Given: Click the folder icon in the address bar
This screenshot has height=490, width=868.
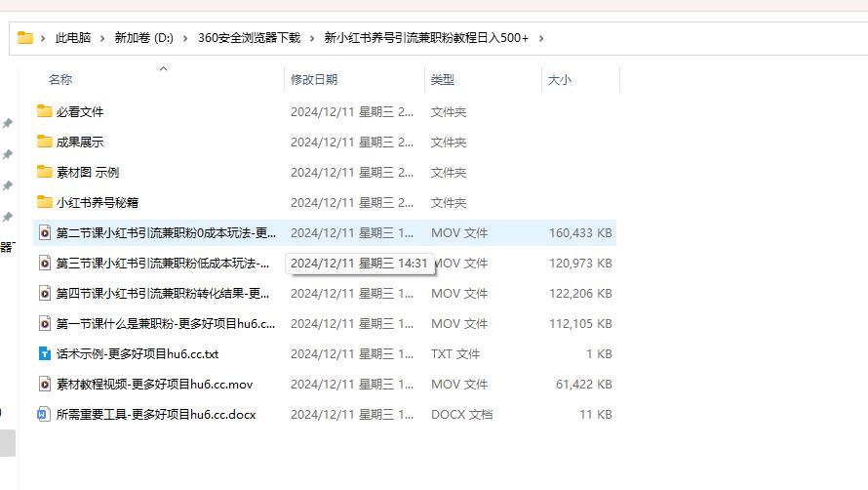Looking at the screenshot, I should click(x=25, y=38).
